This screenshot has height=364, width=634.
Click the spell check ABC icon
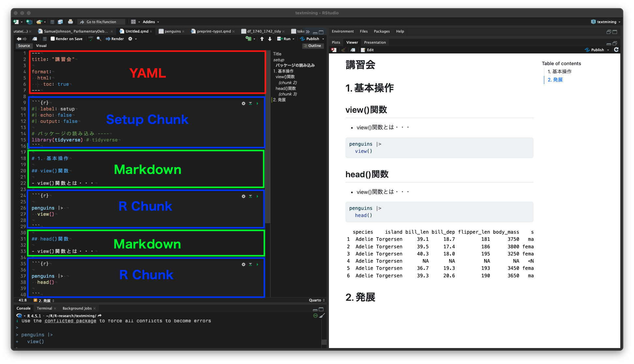pyautogui.click(x=91, y=38)
